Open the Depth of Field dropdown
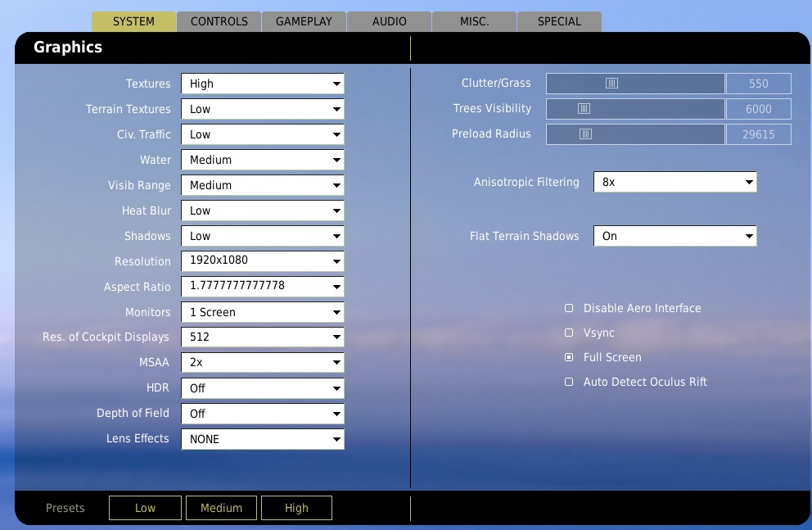812x530 pixels. click(263, 414)
